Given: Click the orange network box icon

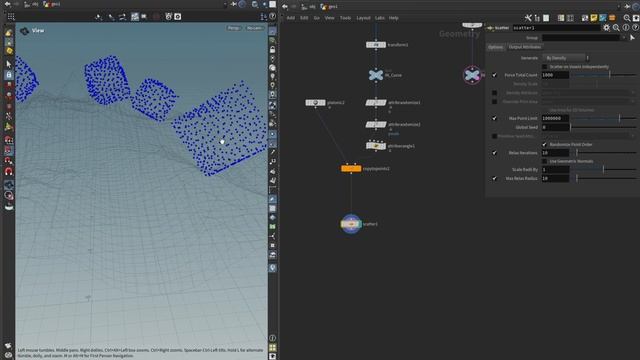Looking at the screenshot, I should tap(612, 18).
